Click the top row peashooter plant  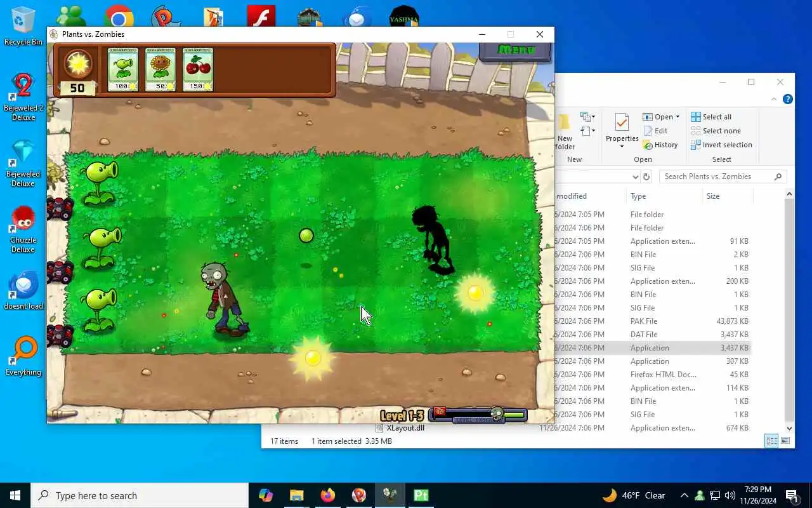tap(100, 182)
